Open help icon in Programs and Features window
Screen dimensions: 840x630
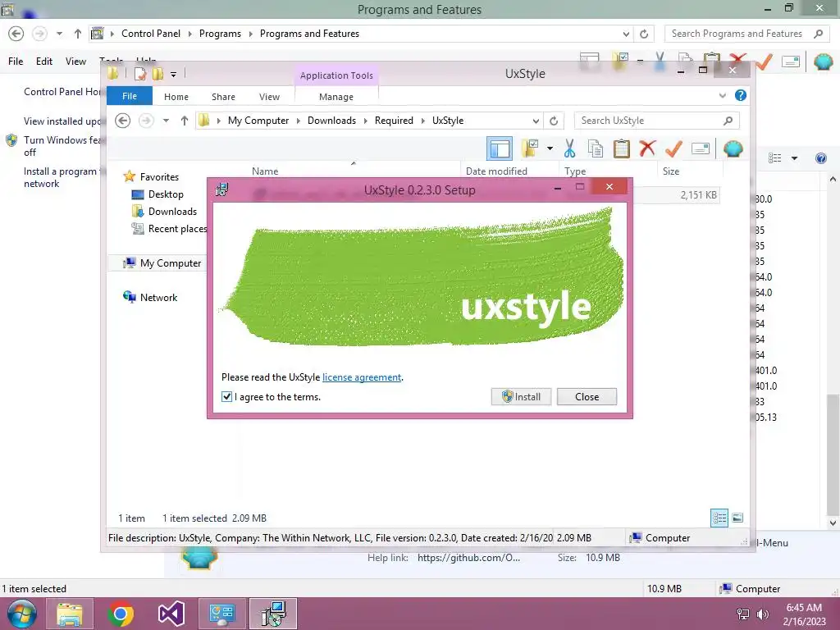tap(820, 158)
